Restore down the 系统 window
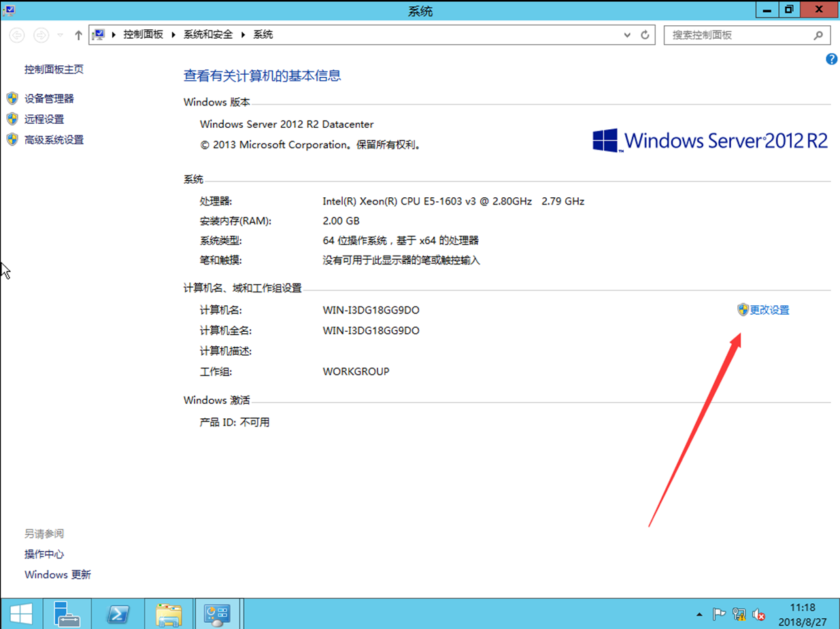The image size is (840, 629). click(x=788, y=10)
